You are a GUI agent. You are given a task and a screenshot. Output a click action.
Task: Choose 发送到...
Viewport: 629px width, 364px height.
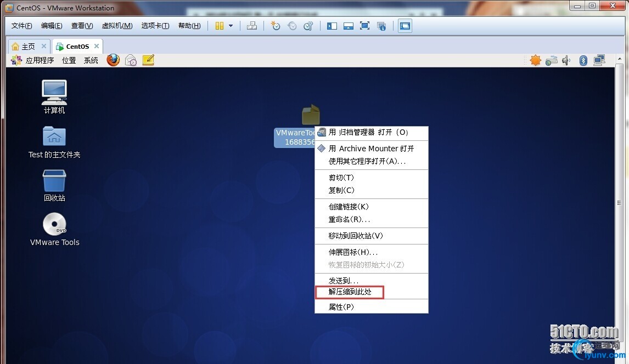[372, 281]
